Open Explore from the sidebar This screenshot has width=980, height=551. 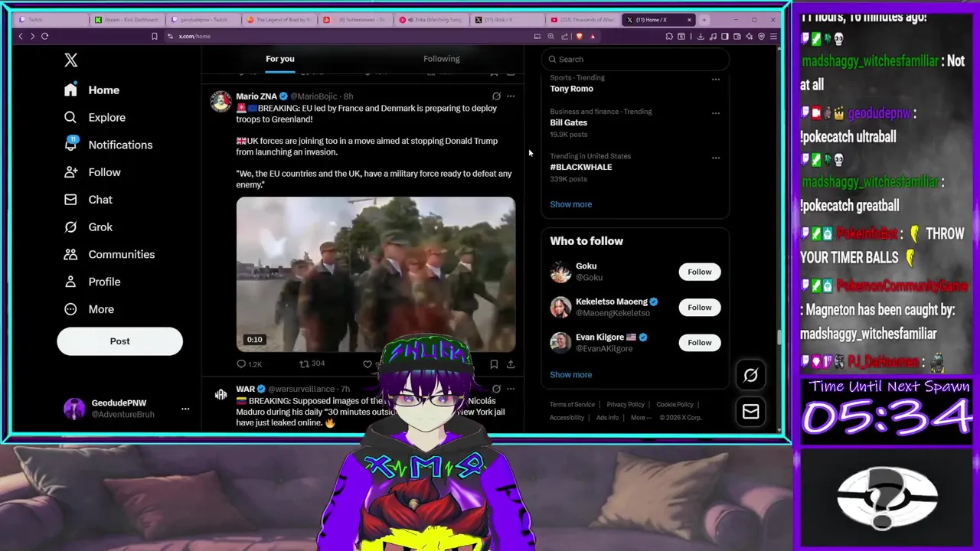95,117
